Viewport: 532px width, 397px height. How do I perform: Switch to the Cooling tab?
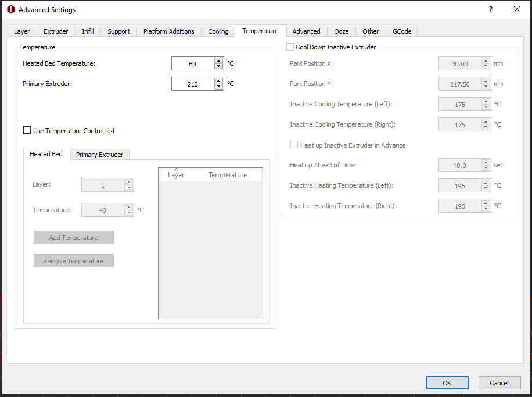point(218,31)
